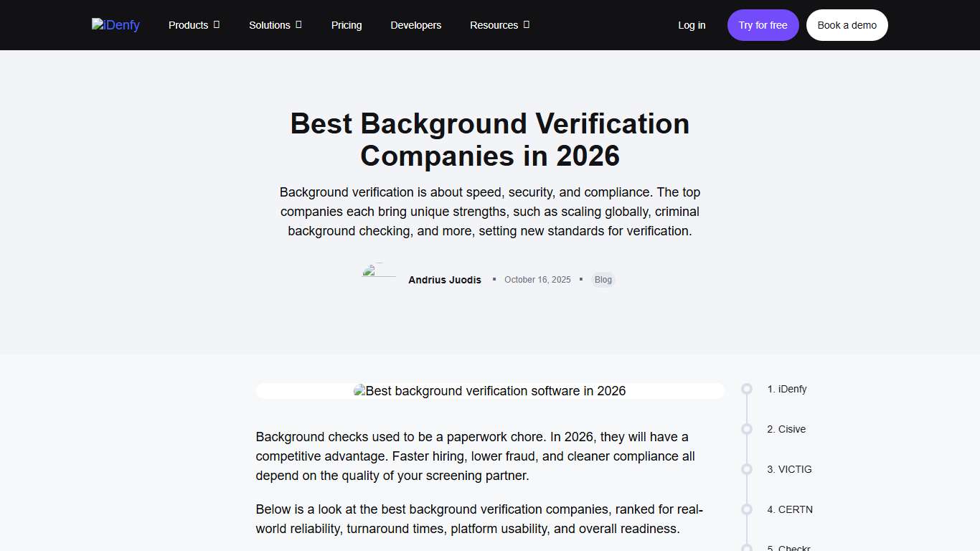The width and height of the screenshot is (980, 551).
Task: Click the iDenfy logo
Action: point(116,24)
